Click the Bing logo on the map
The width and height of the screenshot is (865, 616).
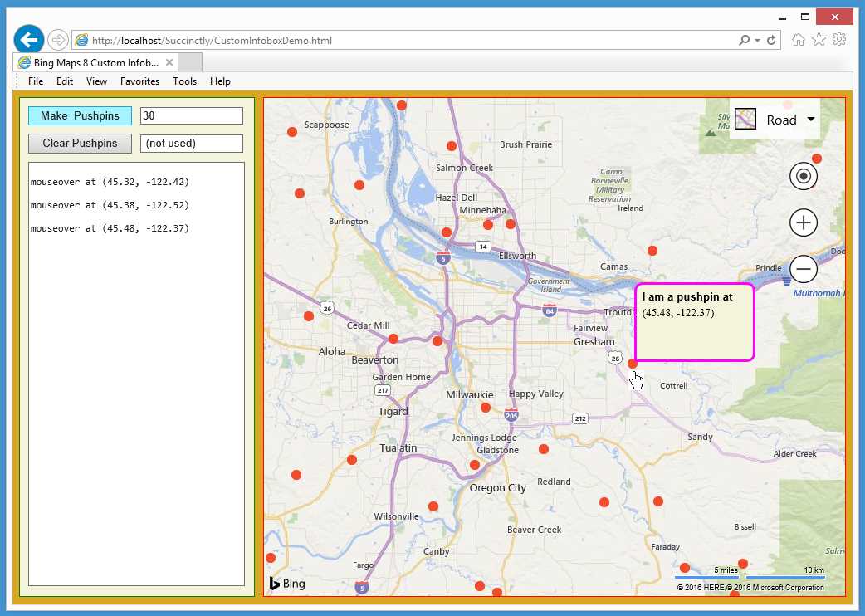pos(286,584)
